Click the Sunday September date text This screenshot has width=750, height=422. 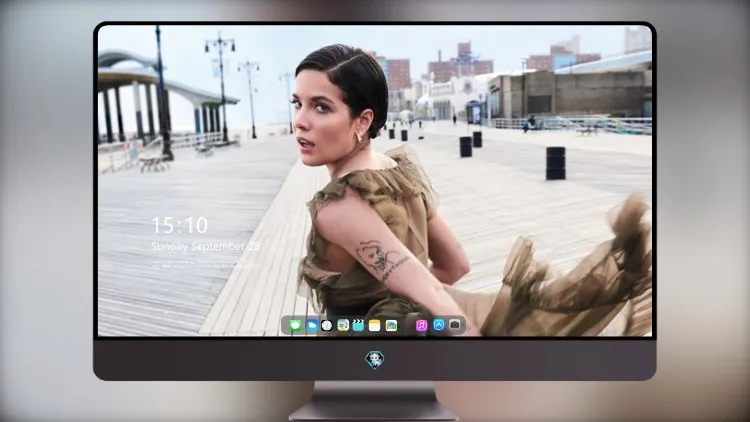tap(205, 246)
